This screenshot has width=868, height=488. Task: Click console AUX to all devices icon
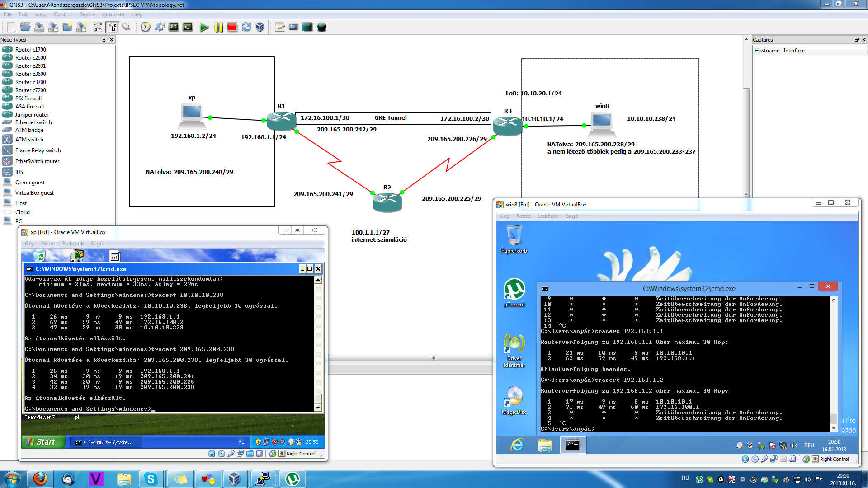tap(174, 27)
